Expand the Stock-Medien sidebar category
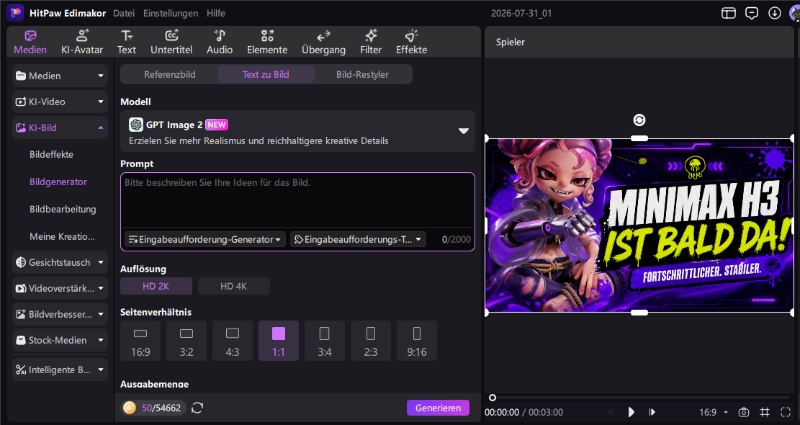This screenshot has width=800, height=425. coord(60,340)
